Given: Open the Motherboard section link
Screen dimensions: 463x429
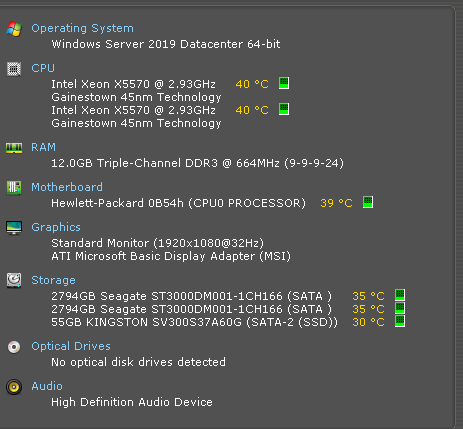Looking at the screenshot, I should pyautogui.click(x=67, y=187).
